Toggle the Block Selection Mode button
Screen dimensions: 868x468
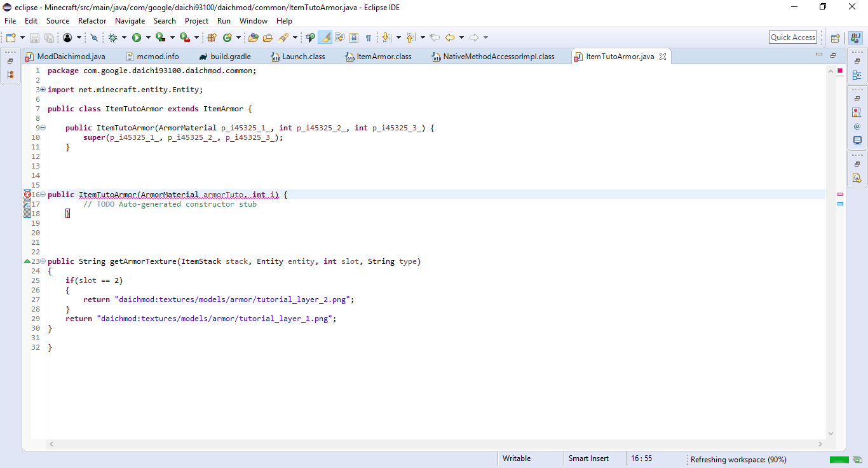click(354, 38)
